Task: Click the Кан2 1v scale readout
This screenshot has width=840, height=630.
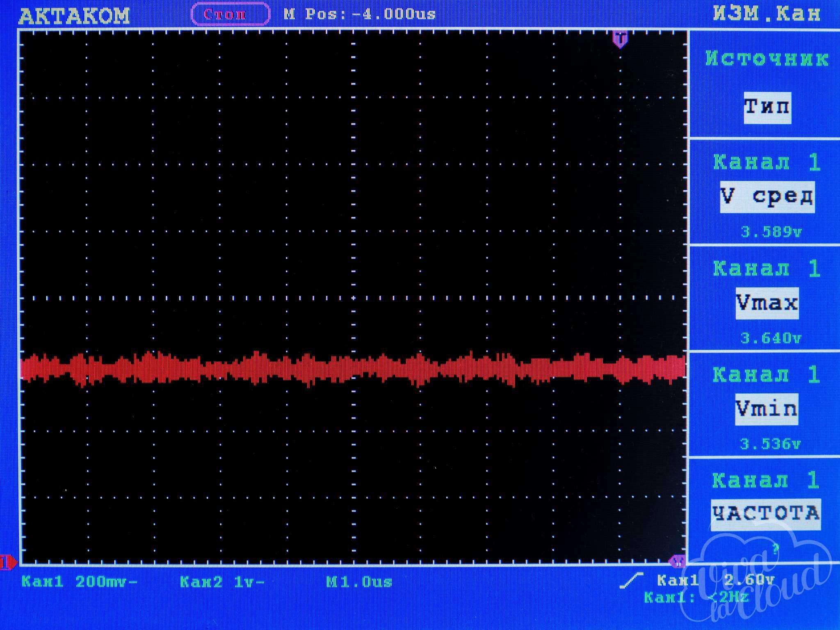Action: (222, 582)
